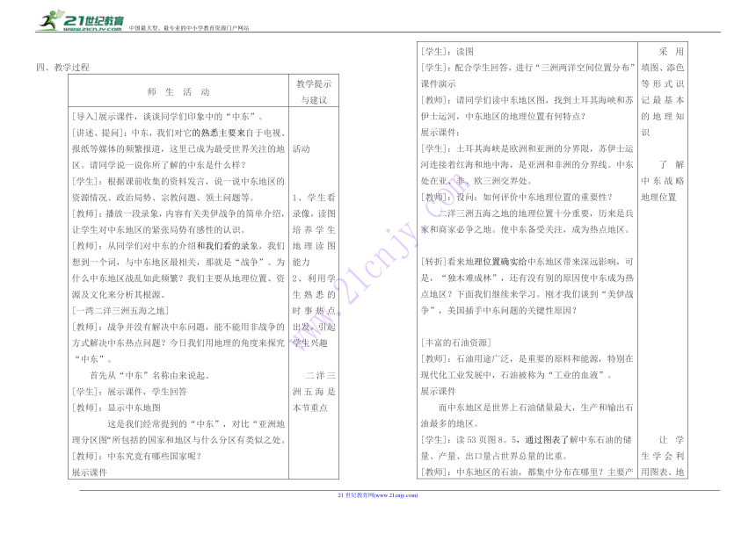Click the line "[学生]：读53页图8.5"
The height and width of the screenshot is (534, 756).
pyautogui.click(x=527, y=440)
